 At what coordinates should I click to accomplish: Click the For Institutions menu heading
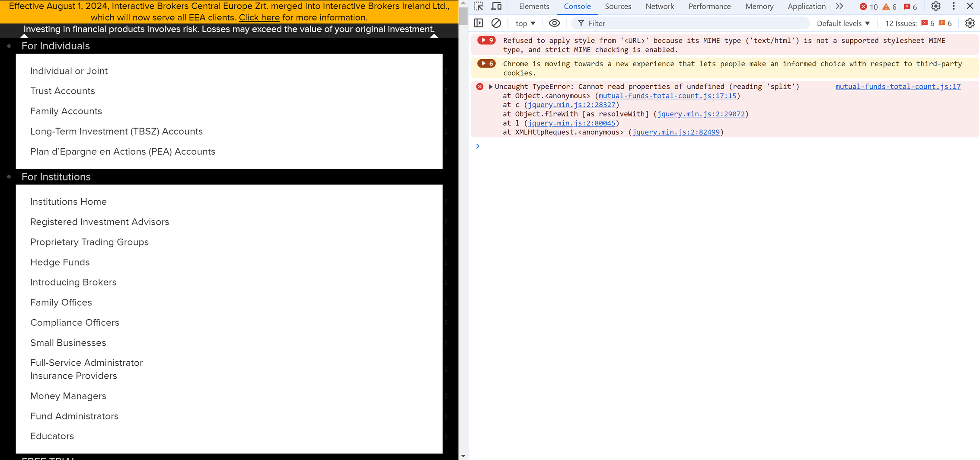pyautogui.click(x=56, y=177)
